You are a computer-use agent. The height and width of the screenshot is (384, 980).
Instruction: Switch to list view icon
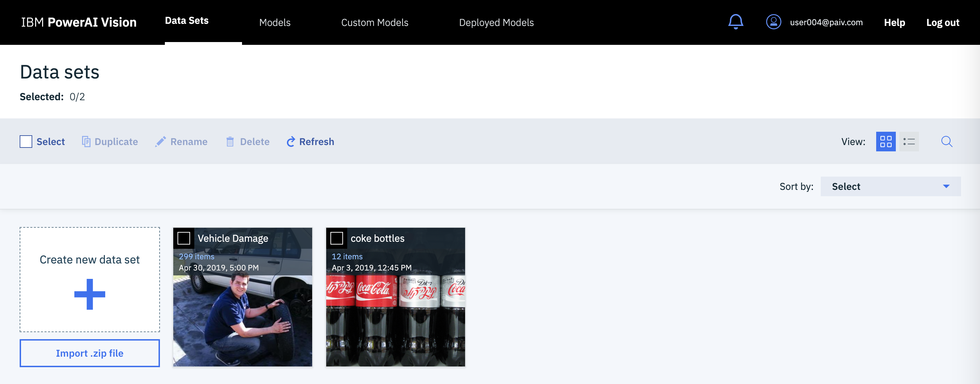908,142
